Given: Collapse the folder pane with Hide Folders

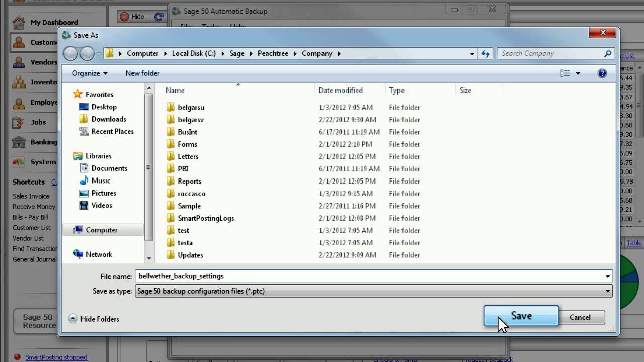Looking at the screenshot, I should 94,319.
